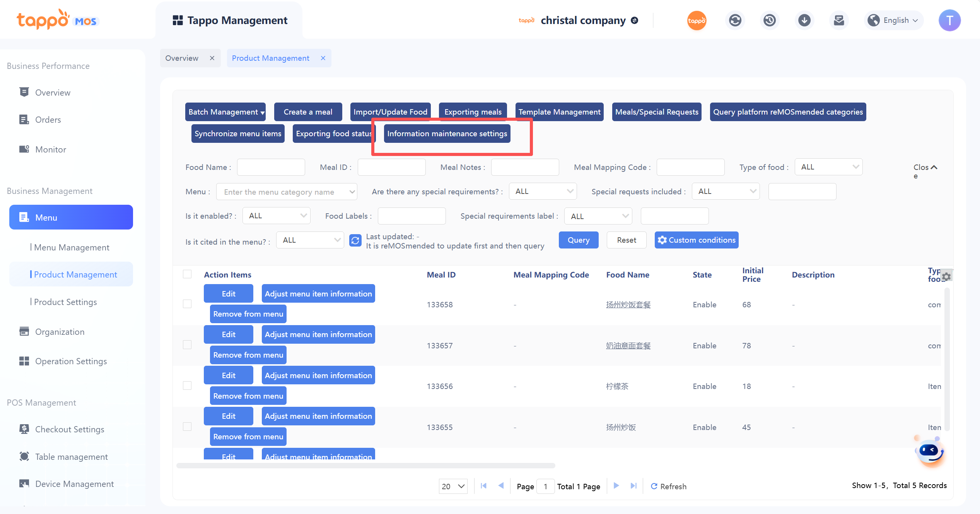Open the page size 20 dropdown

click(x=453, y=486)
